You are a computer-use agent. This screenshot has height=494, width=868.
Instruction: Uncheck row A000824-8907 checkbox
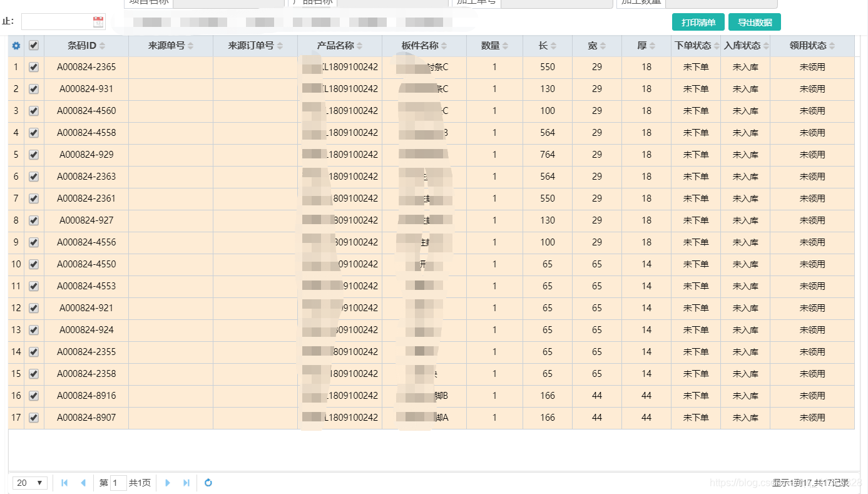point(34,418)
